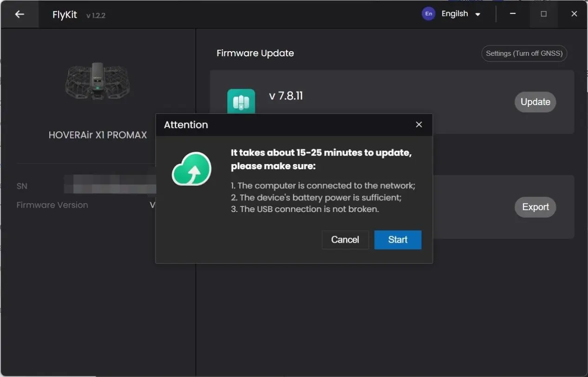Click 'The computer is connected to the network' line
Viewport: 588px width, 377px height.
[323, 185]
